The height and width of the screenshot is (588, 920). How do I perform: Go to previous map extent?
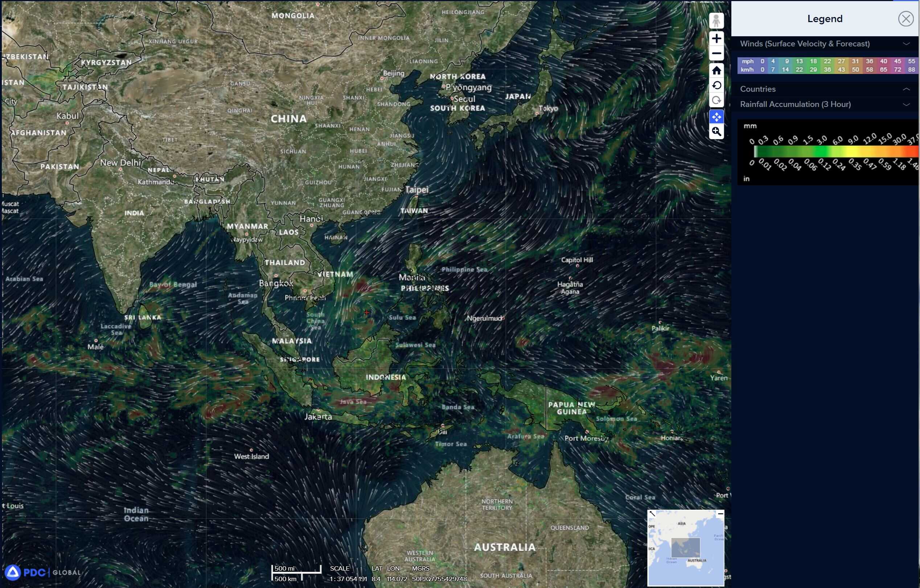click(x=716, y=85)
